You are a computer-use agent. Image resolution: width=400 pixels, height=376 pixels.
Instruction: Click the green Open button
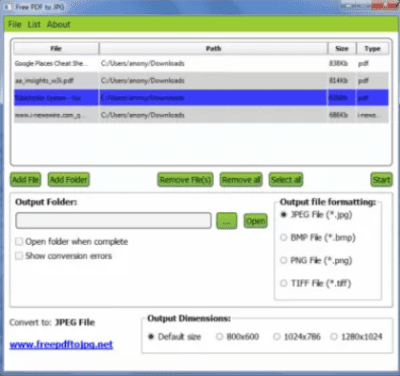pyautogui.click(x=255, y=221)
